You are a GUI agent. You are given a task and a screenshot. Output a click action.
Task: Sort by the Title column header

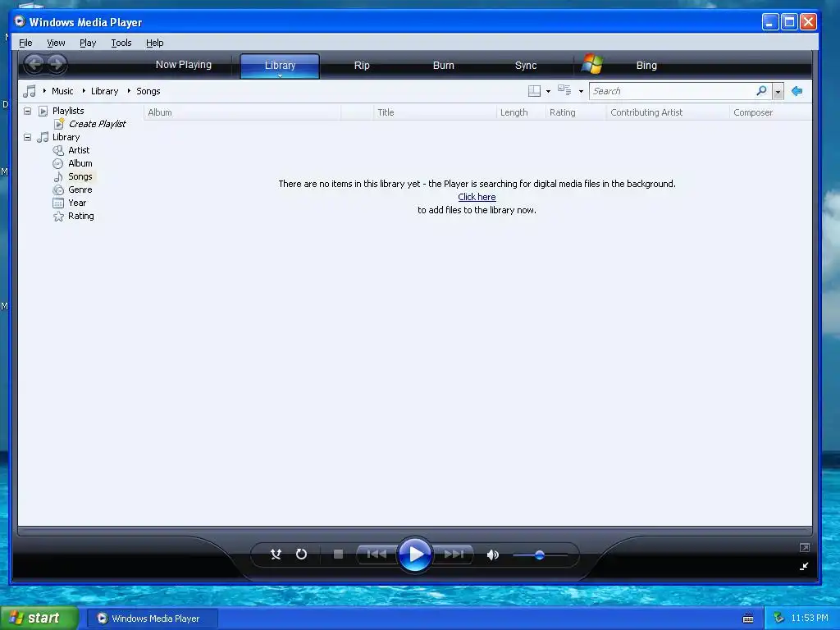point(435,112)
